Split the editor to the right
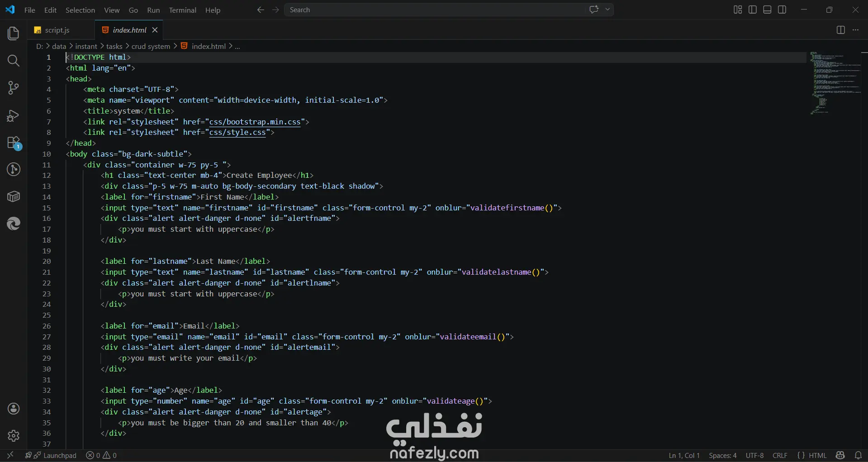This screenshot has height=462, width=868. click(840, 30)
